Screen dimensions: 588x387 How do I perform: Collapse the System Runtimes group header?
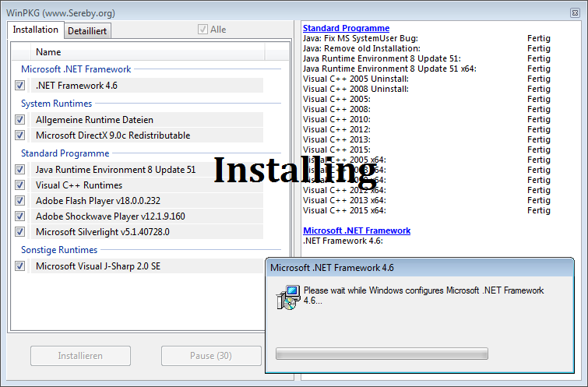click(x=57, y=104)
